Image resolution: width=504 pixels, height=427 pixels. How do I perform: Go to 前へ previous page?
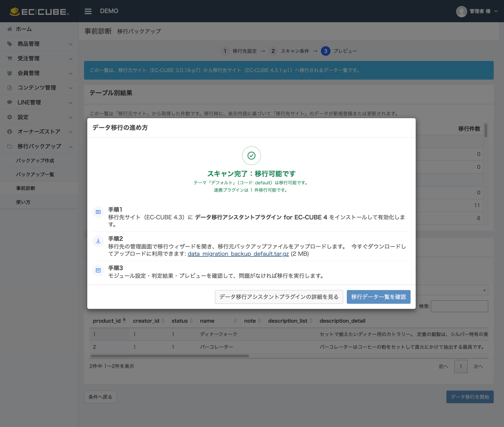(x=443, y=366)
